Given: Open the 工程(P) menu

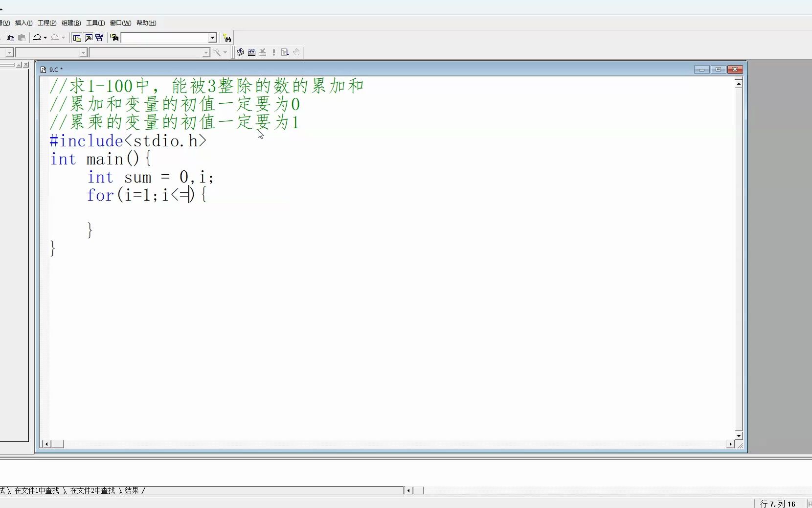Looking at the screenshot, I should coord(47,23).
